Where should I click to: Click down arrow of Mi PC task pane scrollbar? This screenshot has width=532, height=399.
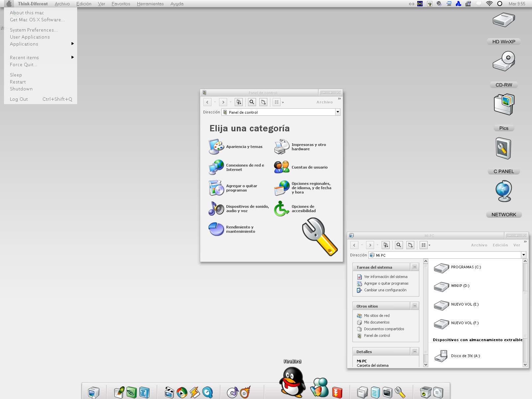point(426,364)
